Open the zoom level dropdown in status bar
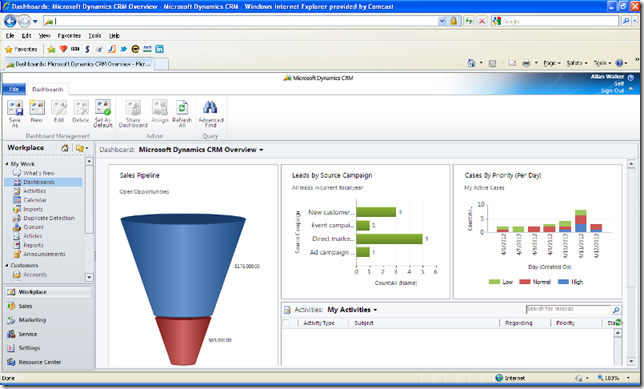Viewport: 644px width, 389px height. [x=628, y=378]
